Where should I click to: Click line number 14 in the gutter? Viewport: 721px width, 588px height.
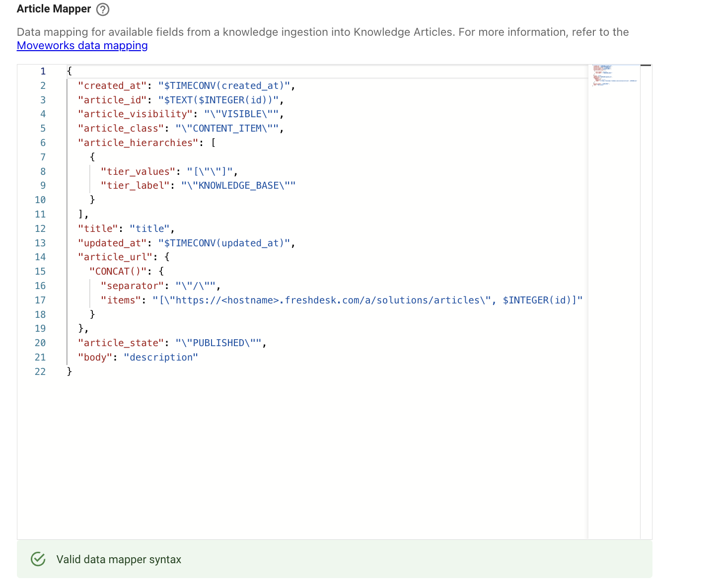pos(40,257)
